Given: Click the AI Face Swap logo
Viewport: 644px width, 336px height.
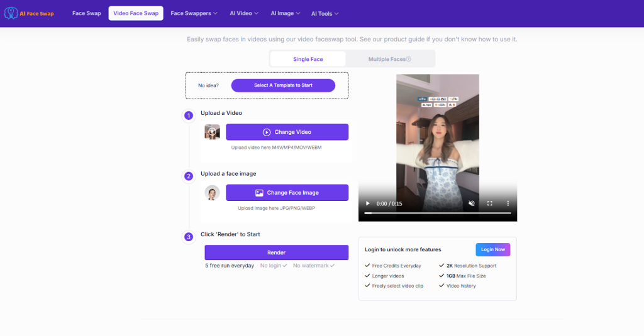Looking at the screenshot, I should tap(29, 13).
